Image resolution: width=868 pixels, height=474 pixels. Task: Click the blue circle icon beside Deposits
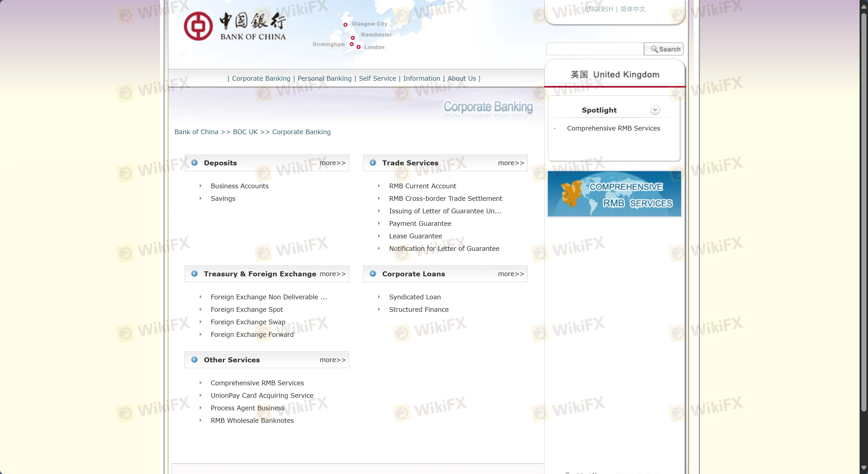(194, 162)
